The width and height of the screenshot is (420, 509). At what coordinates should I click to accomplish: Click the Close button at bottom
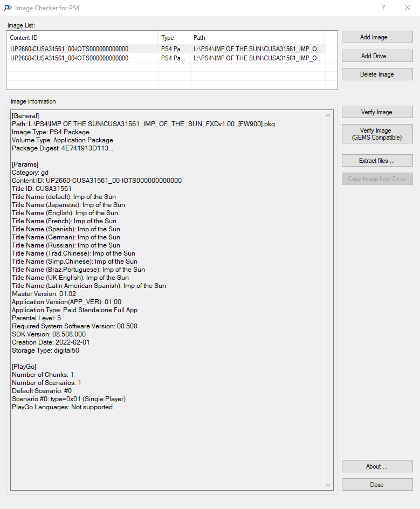tap(377, 484)
